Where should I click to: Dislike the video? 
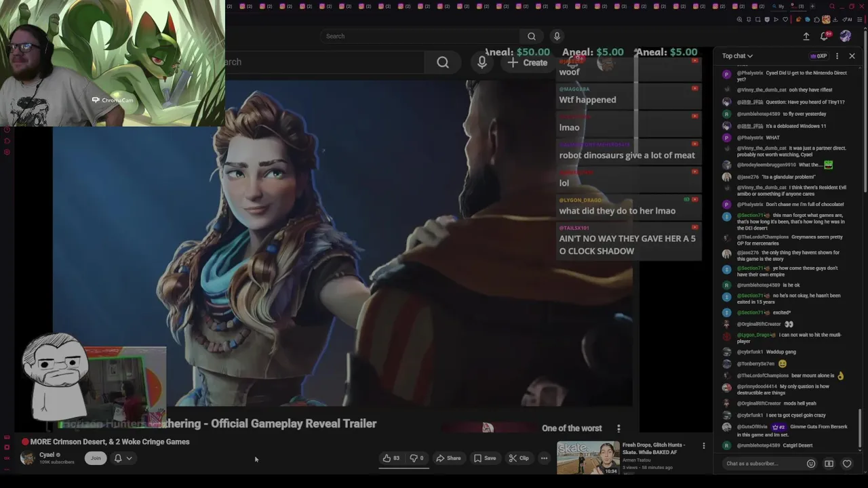416,458
